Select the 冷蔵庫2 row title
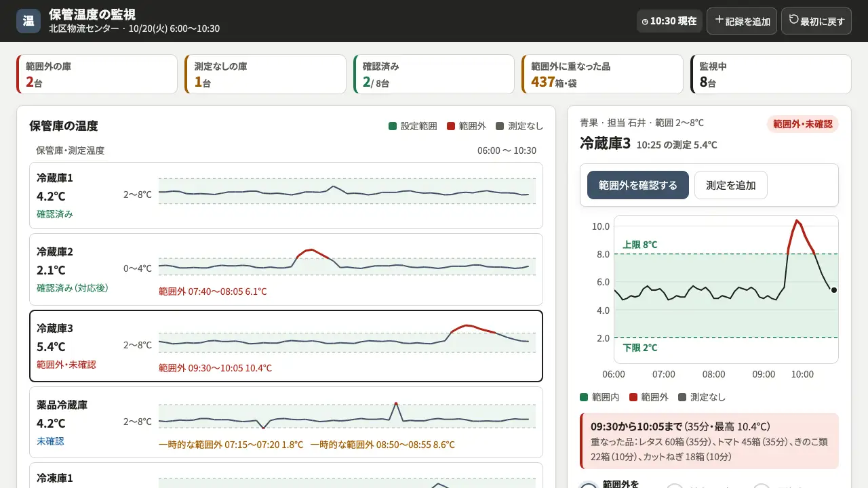The height and width of the screenshot is (488, 868). click(x=55, y=251)
